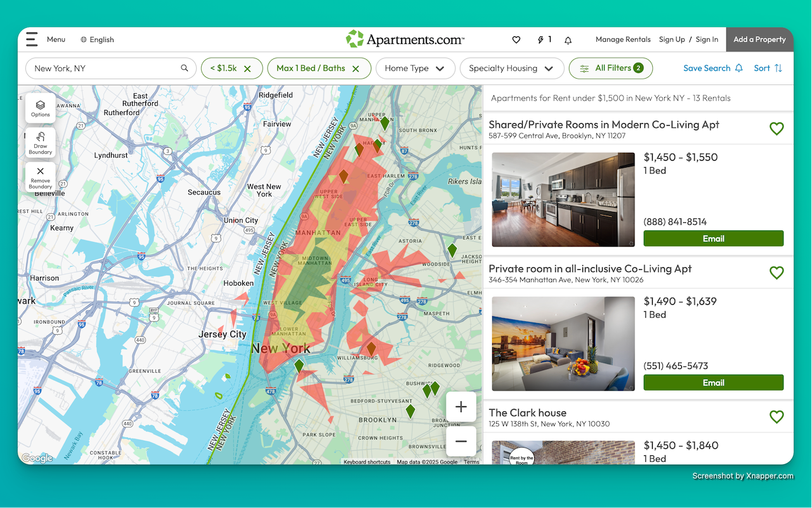This screenshot has width=812, height=508.
Task: Click the price $1,450 - $1,840
Action: point(681,445)
